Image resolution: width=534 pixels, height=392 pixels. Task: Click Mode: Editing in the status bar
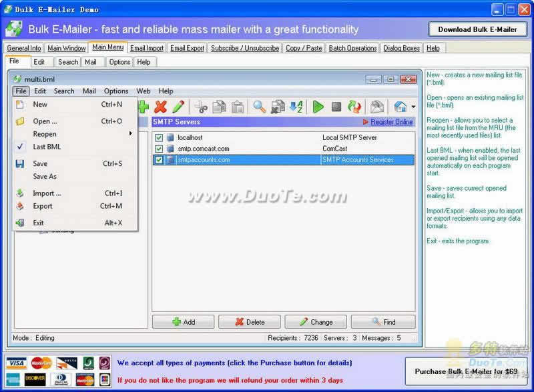[33, 338]
